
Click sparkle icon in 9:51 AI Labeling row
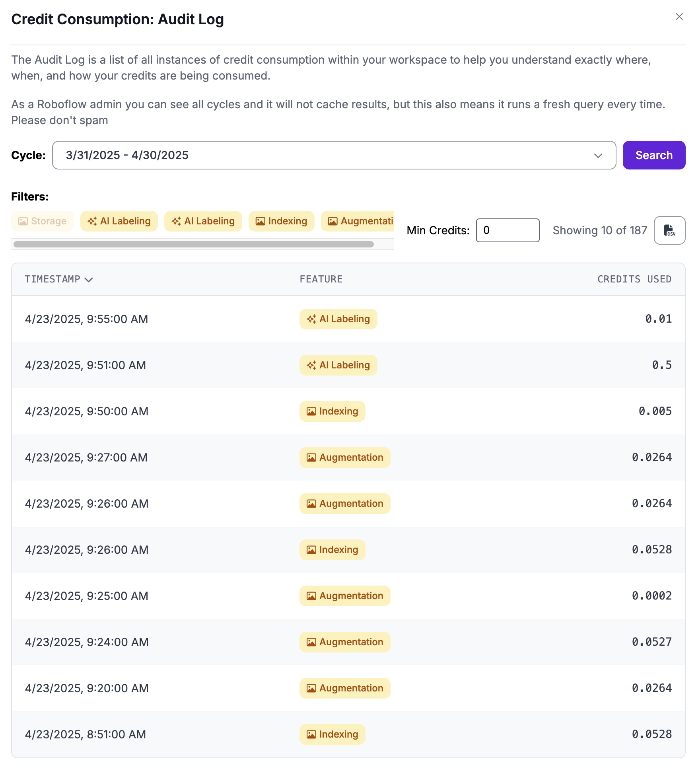tap(311, 365)
